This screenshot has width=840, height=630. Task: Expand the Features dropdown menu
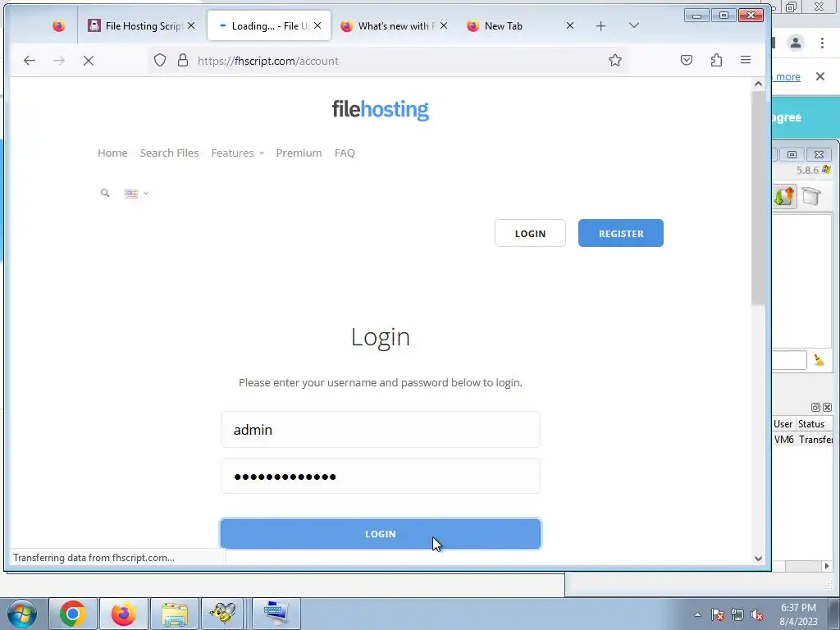(x=237, y=153)
